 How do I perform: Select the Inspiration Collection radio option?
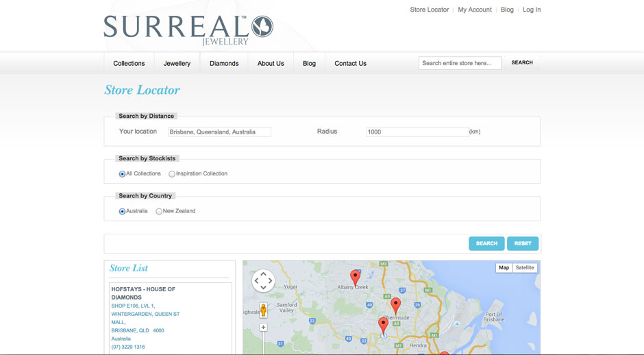pyautogui.click(x=172, y=174)
